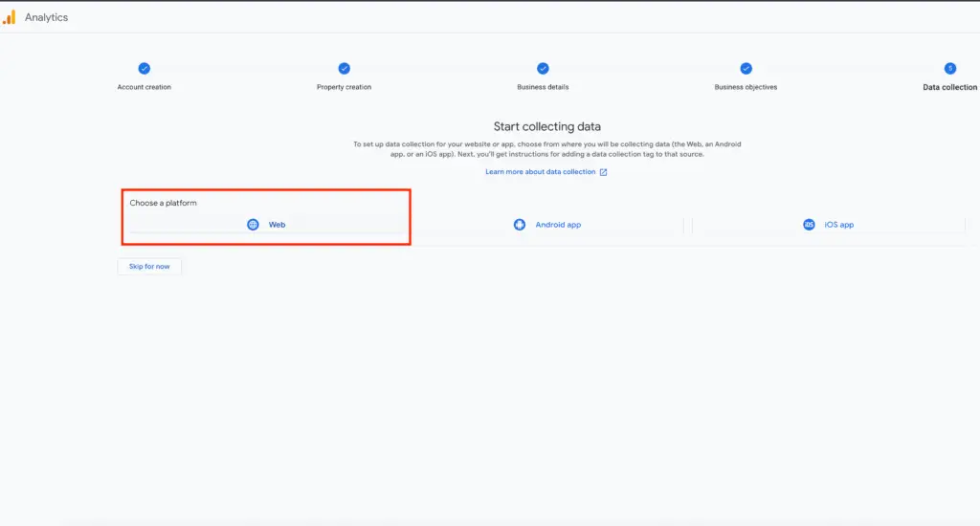Go to the Business details step label
980x526 pixels.
point(543,87)
